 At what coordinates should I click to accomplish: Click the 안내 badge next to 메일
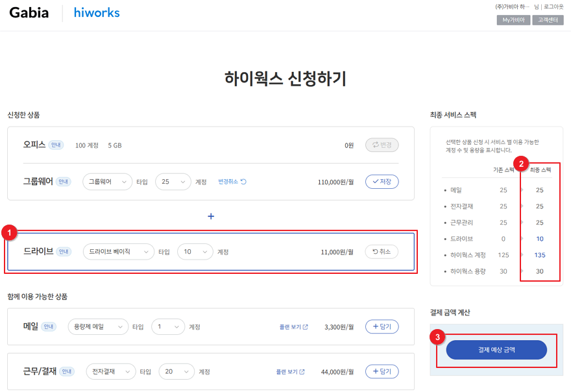click(x=49, y=327)
